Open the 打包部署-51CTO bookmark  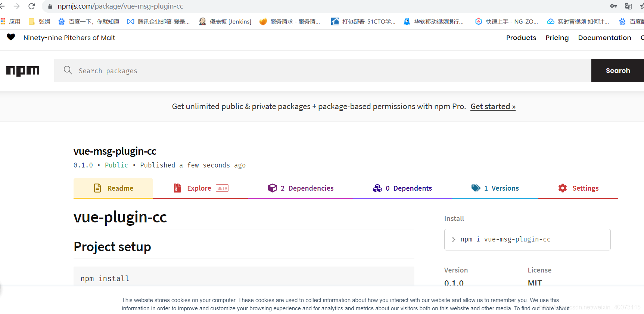tap(363, 21)
